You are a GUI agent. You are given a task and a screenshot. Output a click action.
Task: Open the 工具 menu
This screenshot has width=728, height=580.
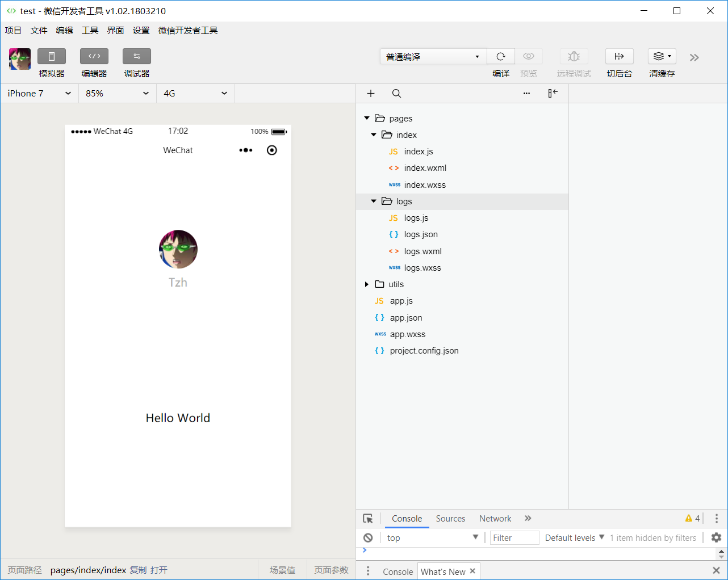point(90,31)
